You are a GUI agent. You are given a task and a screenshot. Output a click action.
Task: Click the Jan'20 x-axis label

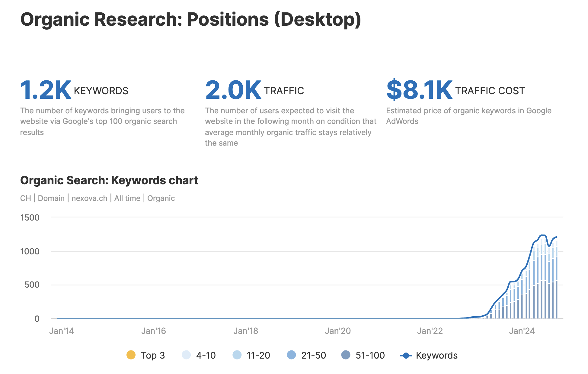(x=338, y=331)
